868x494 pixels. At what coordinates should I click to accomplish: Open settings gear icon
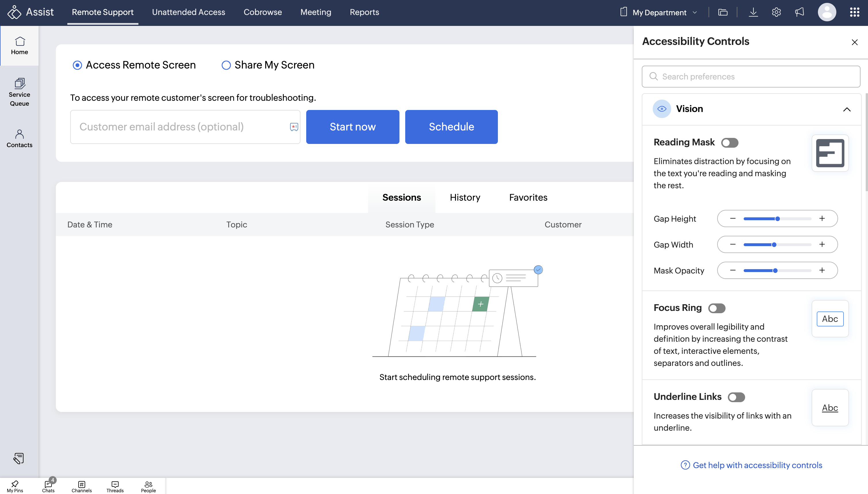(x=776, y=12)
